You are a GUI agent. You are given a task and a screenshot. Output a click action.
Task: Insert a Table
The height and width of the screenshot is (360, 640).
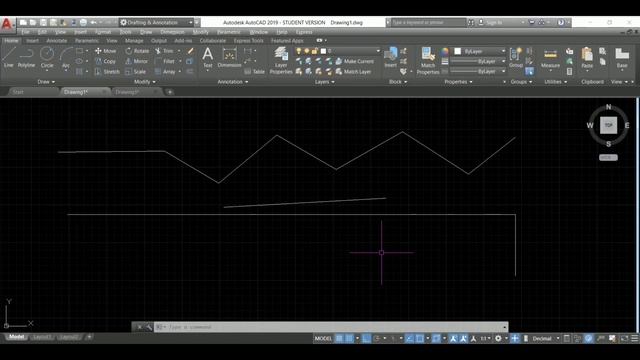(255, 71)
